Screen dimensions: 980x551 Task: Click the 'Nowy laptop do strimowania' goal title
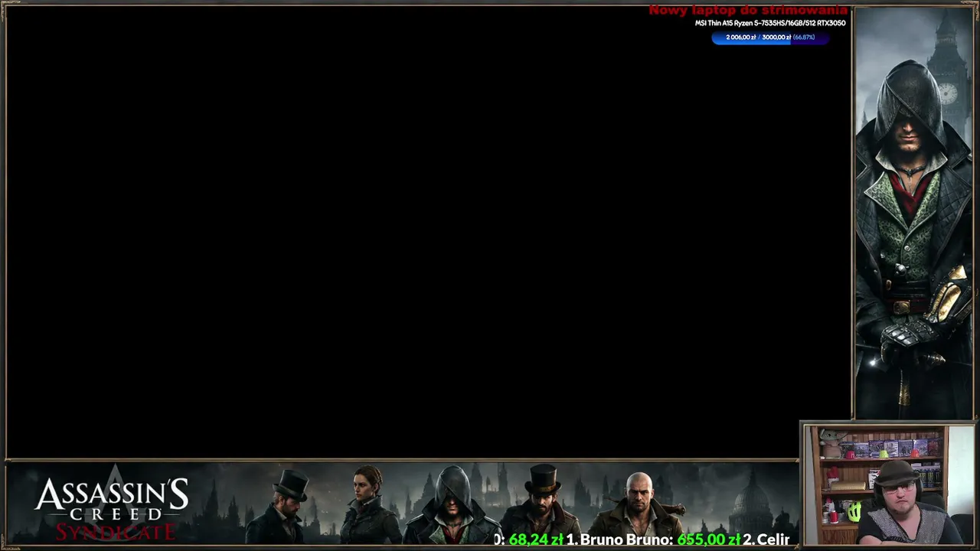[748, 10]
